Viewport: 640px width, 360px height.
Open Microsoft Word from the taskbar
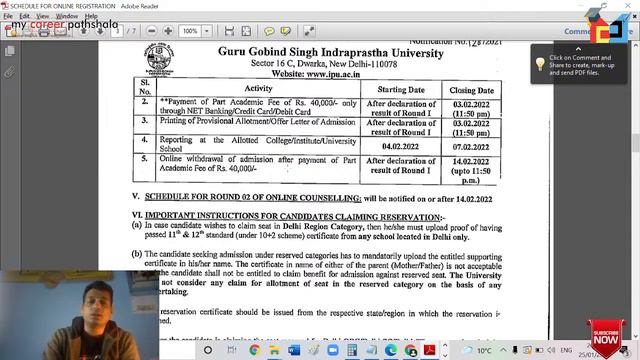294,350
